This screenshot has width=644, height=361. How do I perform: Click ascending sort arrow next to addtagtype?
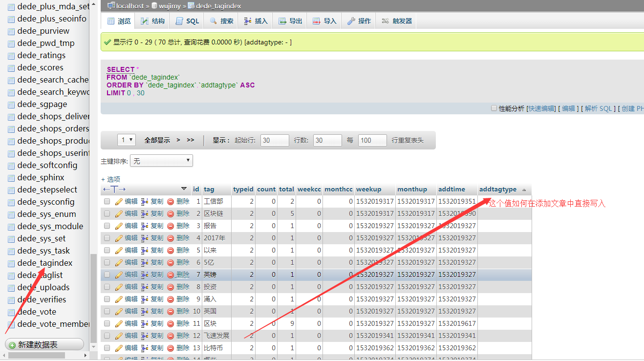[x=524, y=190]
